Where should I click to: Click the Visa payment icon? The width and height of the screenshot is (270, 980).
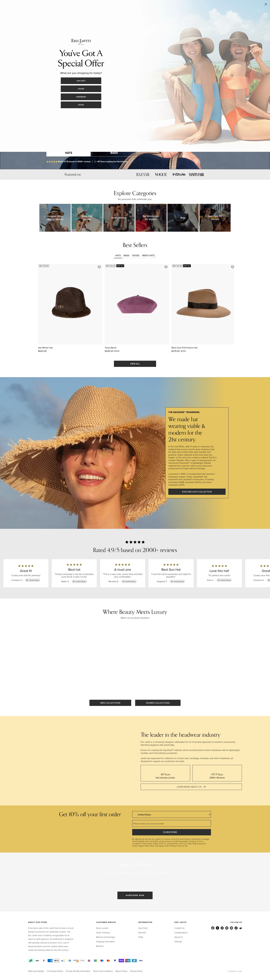(x=141, y=961)
